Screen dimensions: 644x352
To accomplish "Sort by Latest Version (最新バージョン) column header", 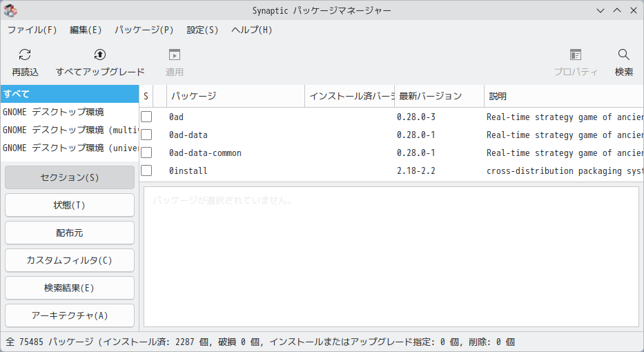I will [x=439, y=96].
